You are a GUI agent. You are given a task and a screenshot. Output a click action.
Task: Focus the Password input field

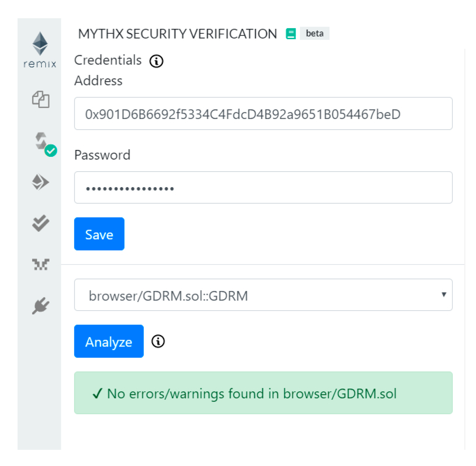(x=263, y=188)
